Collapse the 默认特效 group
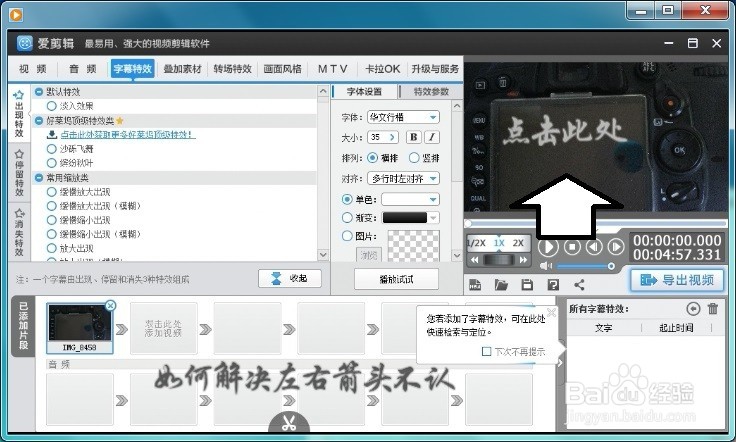The image size is (736, 442). [x=39, y=92]
